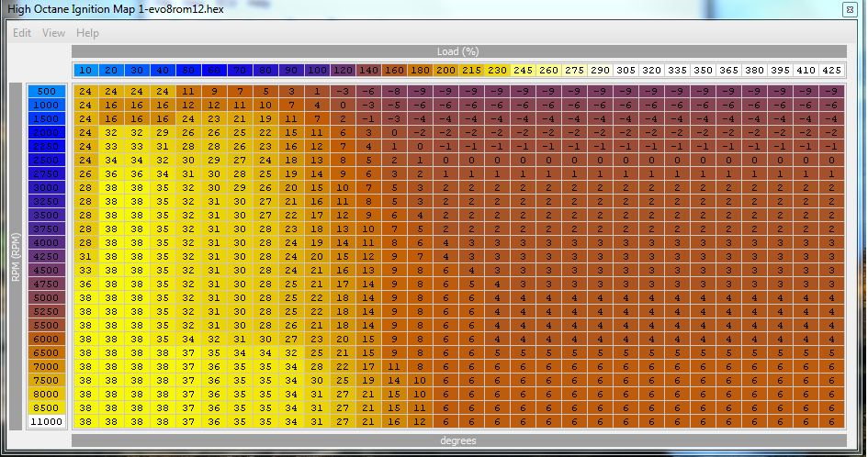Click the load column header 200

point(446,71)
